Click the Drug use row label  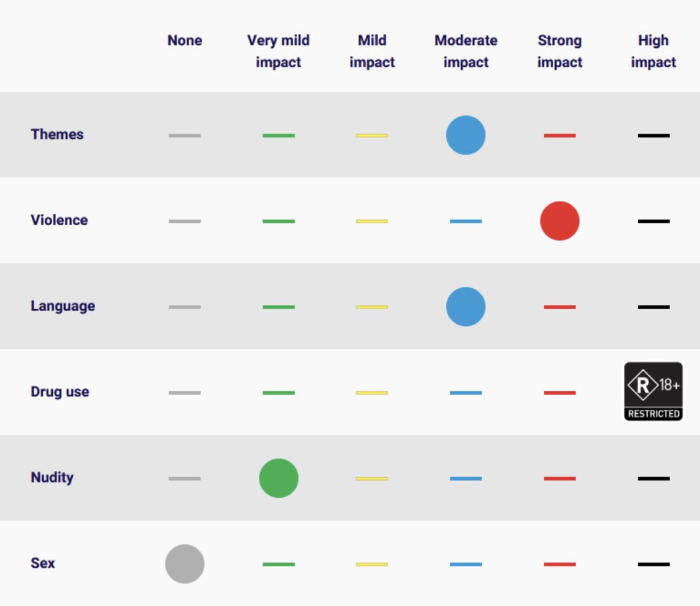pos(60,392)
